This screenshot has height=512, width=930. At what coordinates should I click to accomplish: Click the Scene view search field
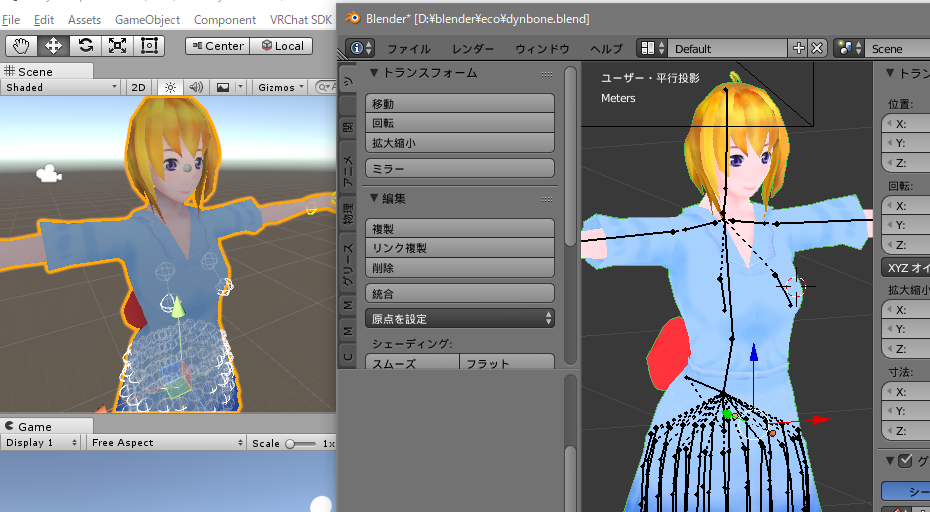point(326,87)
